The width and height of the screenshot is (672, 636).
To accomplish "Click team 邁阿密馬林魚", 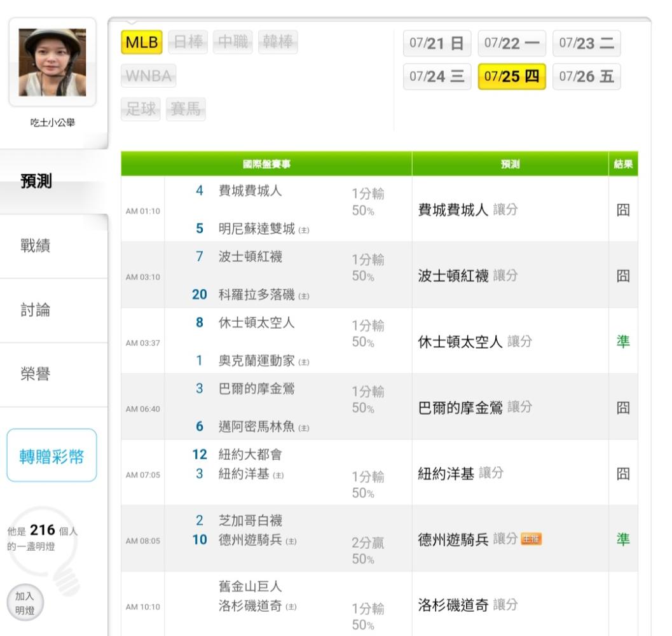I will pos(257,426).
